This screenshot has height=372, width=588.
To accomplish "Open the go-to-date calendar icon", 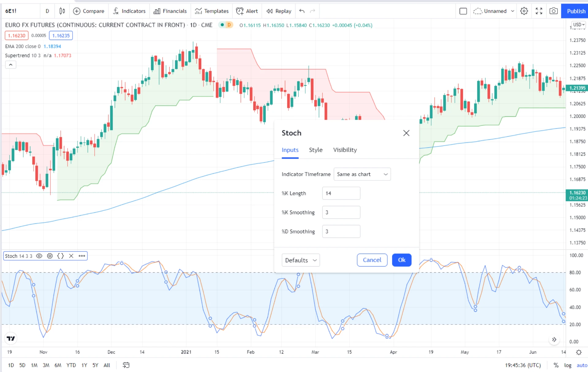I will pyautogui.click(x=126, y=365).
